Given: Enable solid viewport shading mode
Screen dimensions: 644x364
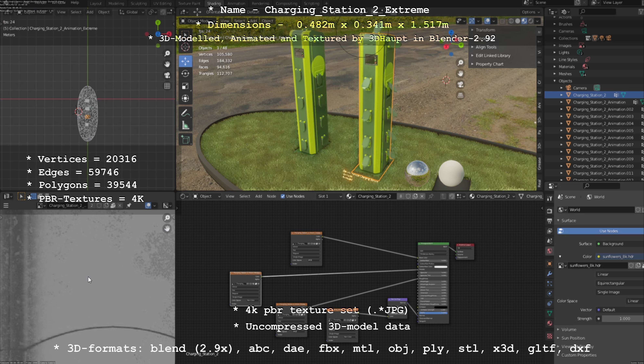Looking at the screenshot, I should tap(518, 21).
